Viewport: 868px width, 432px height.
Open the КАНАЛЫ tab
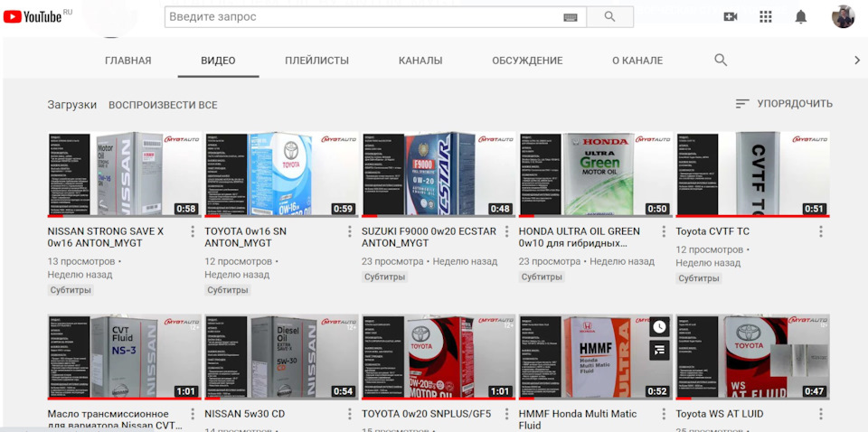[x=420, y=61]
